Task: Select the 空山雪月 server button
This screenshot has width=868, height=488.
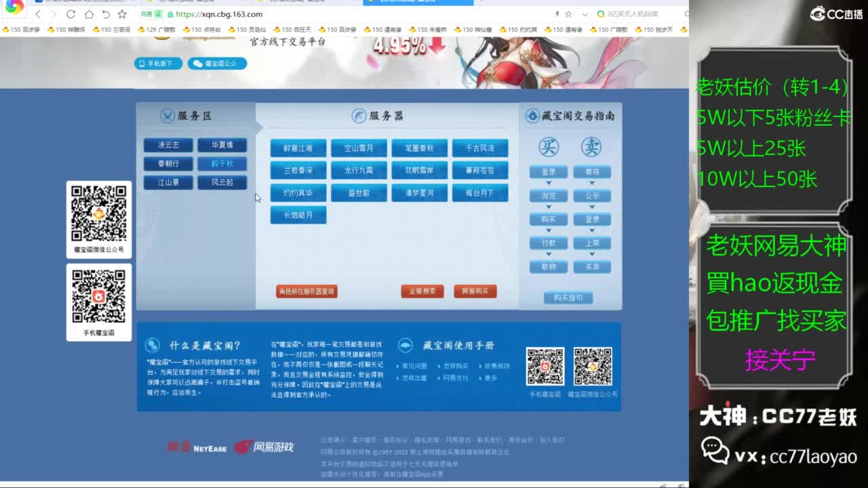Action: coord(359,148)
